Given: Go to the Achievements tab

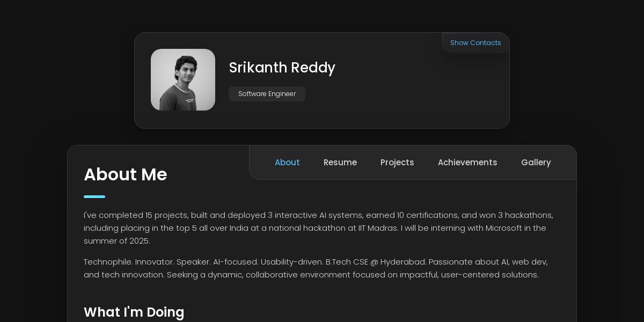Looking at the screenshot, I should tap(467, 163).
